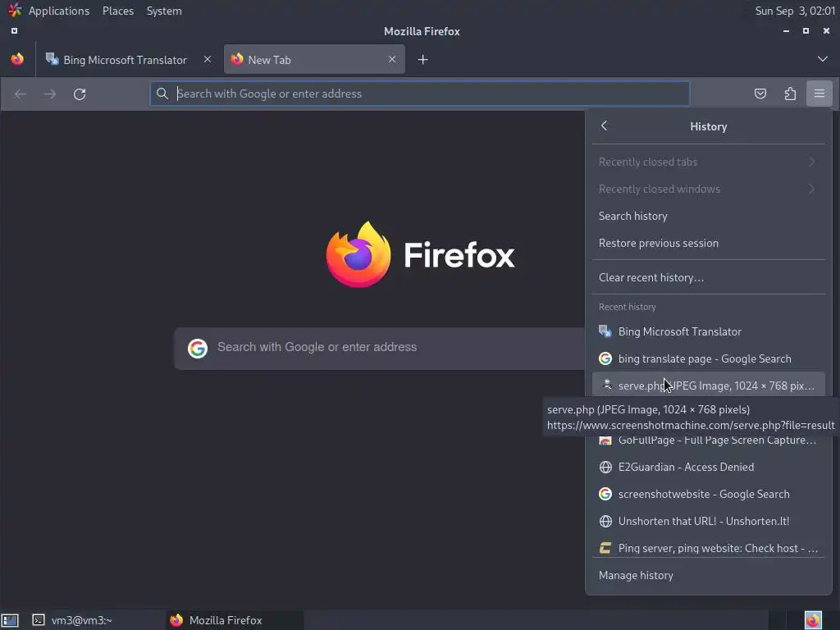Click Search history entry
This screenshot has height=630, width=840.
pos(708,216)
